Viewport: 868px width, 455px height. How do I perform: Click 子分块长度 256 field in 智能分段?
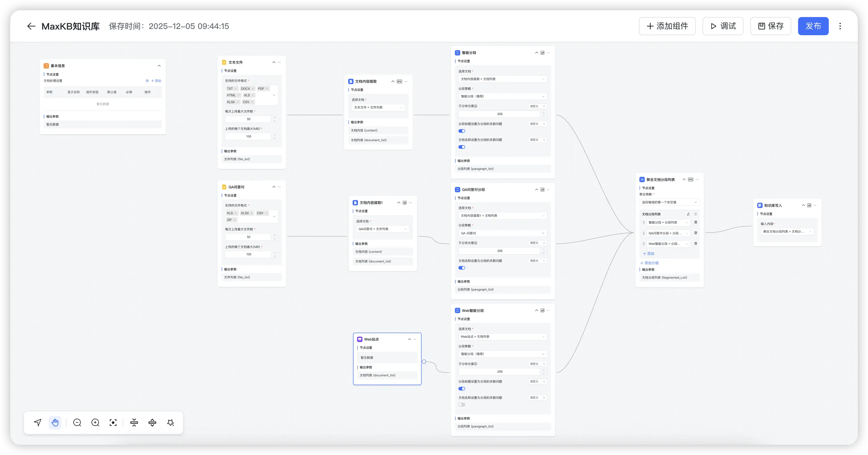[x=500, y=114]
